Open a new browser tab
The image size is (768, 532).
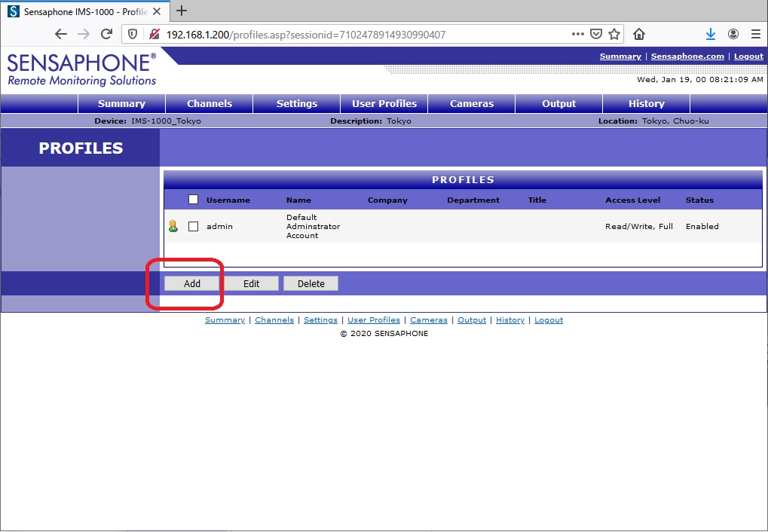click(x=182, y=11)
